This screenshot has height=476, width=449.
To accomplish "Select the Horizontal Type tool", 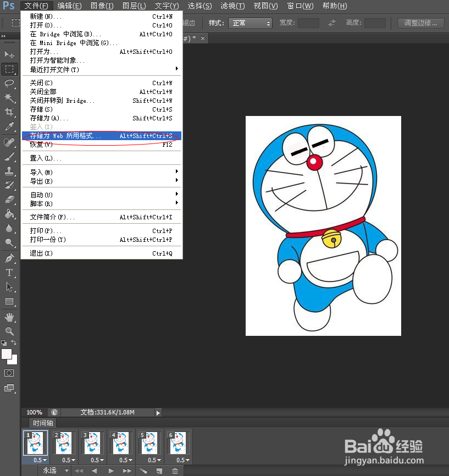I will (9, 273).
